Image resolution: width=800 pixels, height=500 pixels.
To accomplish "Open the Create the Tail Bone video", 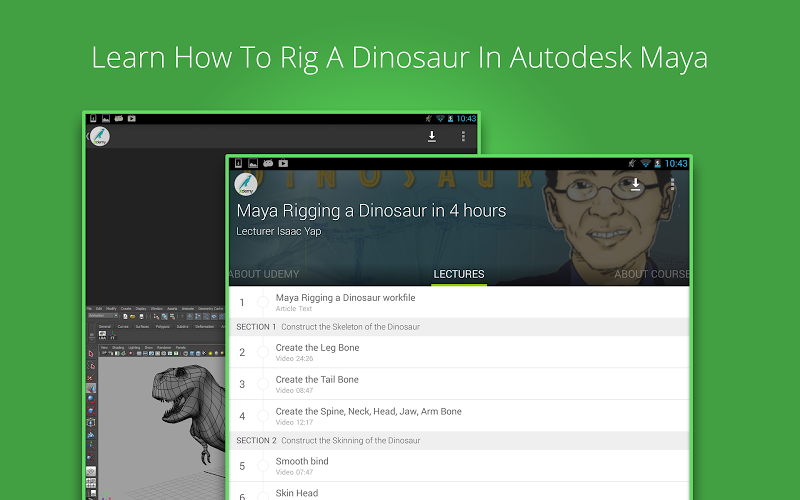I will click(x=317, y=384).
